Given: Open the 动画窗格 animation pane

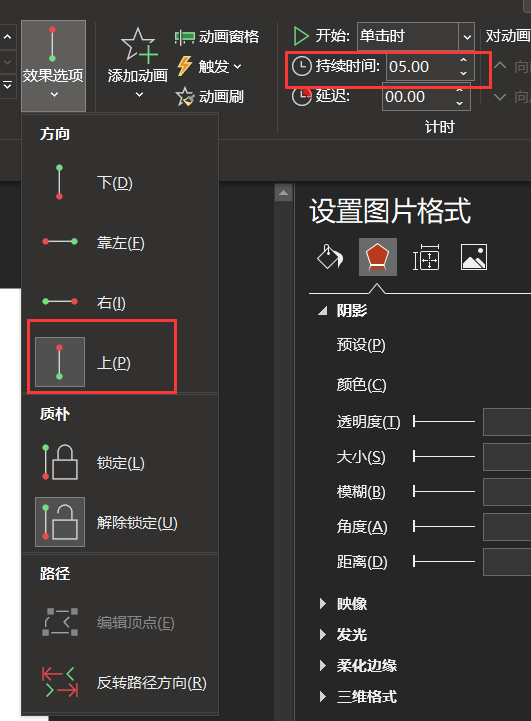Looking at the screenshot, I should pos(217,36).
